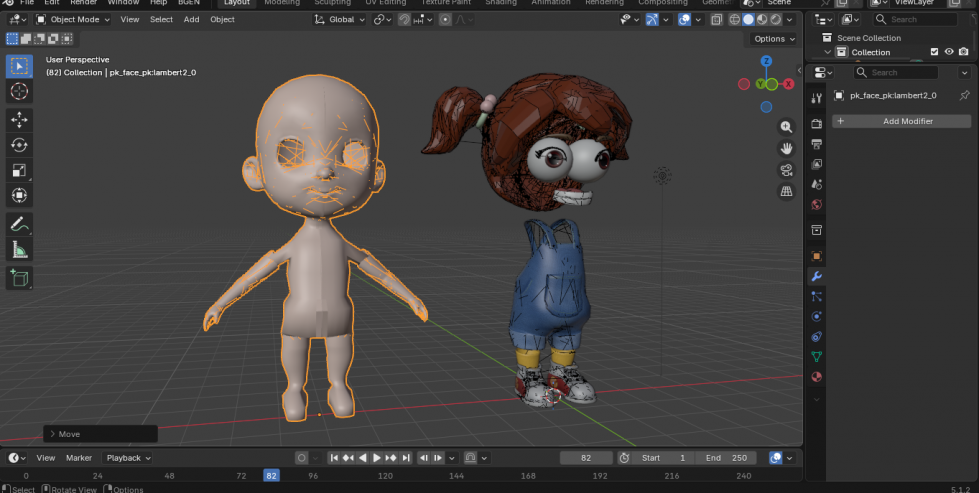Open the Output properties tab
Image resolution: width=979 pixels, height=493 pixels.
point(817,144)
